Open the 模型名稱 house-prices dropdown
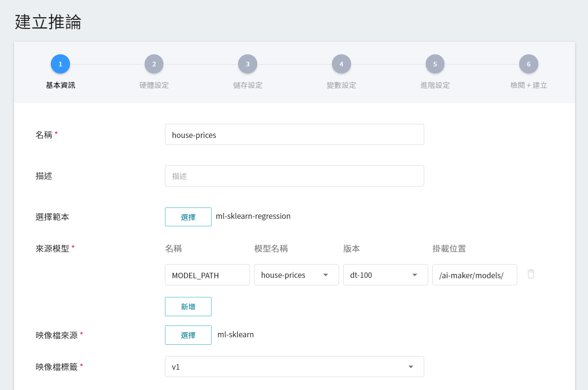The image size is (588, 390). pyautogui.click(x=296, y=275)
